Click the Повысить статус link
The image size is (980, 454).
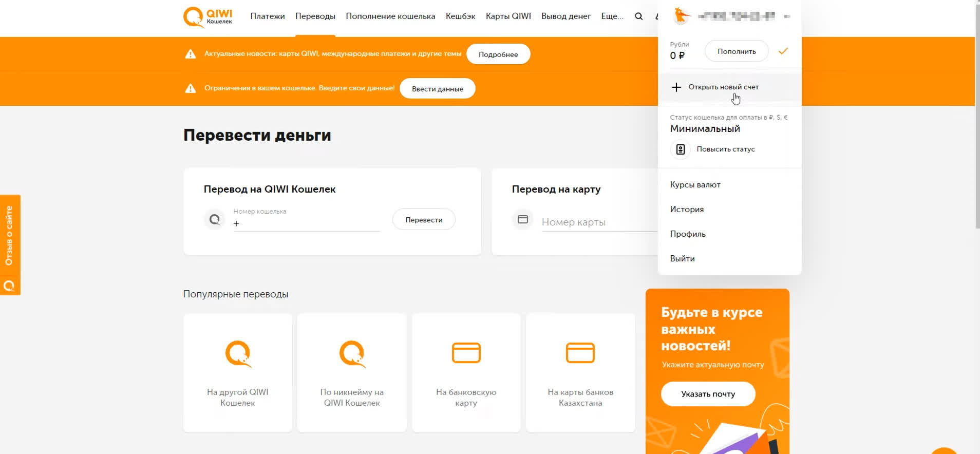pyautogui.click(x=726, y=149)
